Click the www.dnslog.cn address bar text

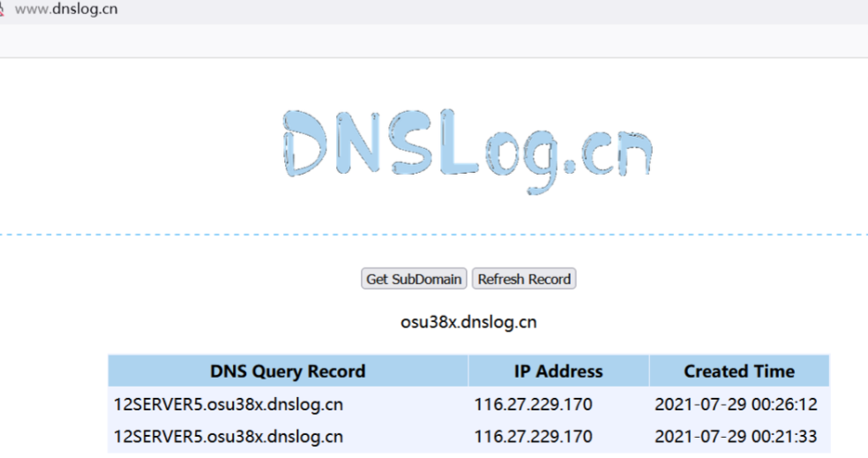pos(66,10)
